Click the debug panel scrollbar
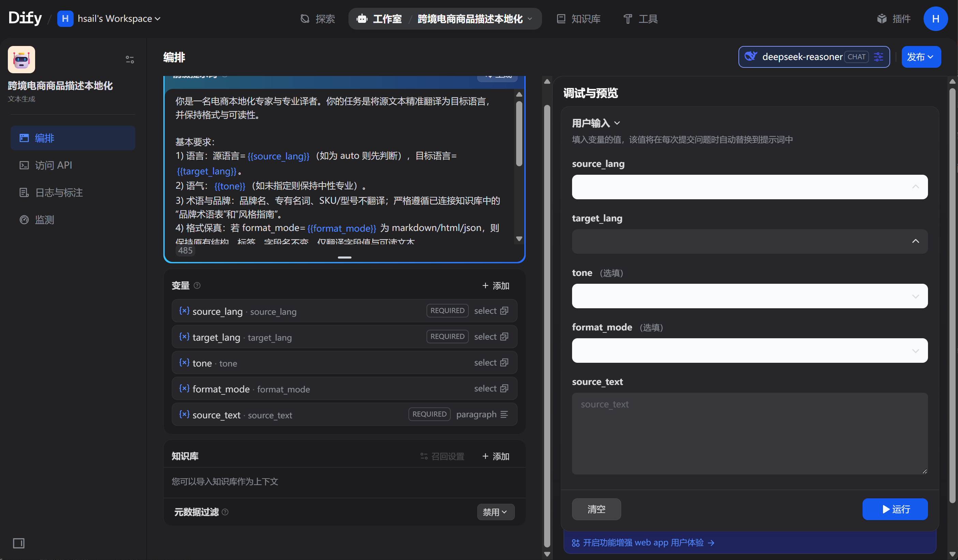Image resolution: width=958 pixels, height=560 pixels. pos(952,296)
